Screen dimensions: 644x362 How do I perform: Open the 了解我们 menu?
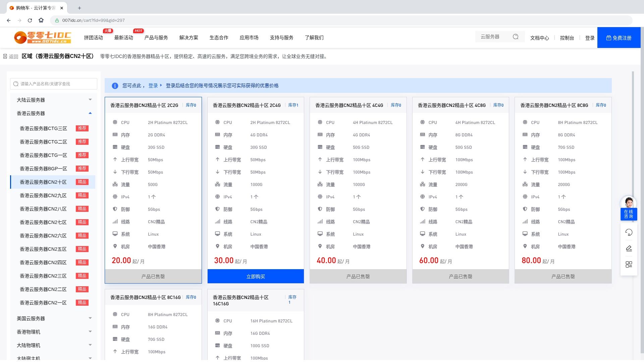point(314,38)
